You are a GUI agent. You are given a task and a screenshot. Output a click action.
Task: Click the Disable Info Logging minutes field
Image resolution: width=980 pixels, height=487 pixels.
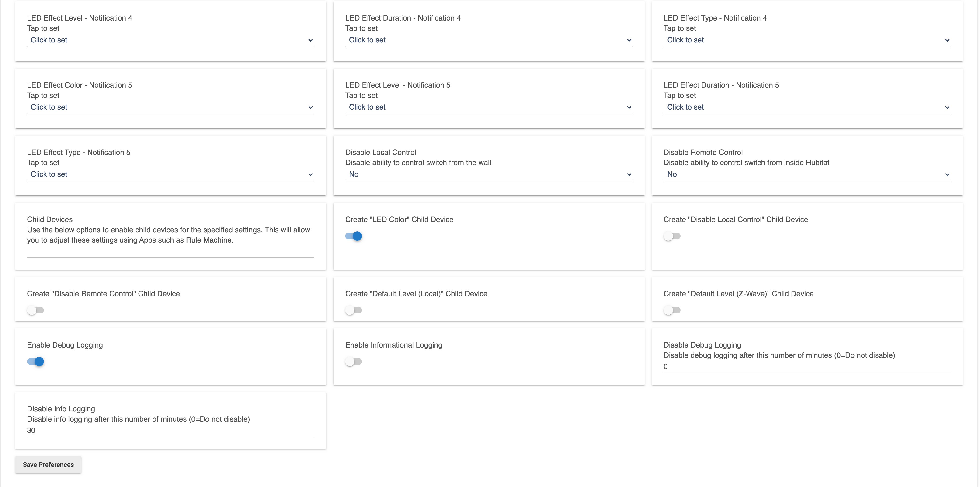[170, 431]
